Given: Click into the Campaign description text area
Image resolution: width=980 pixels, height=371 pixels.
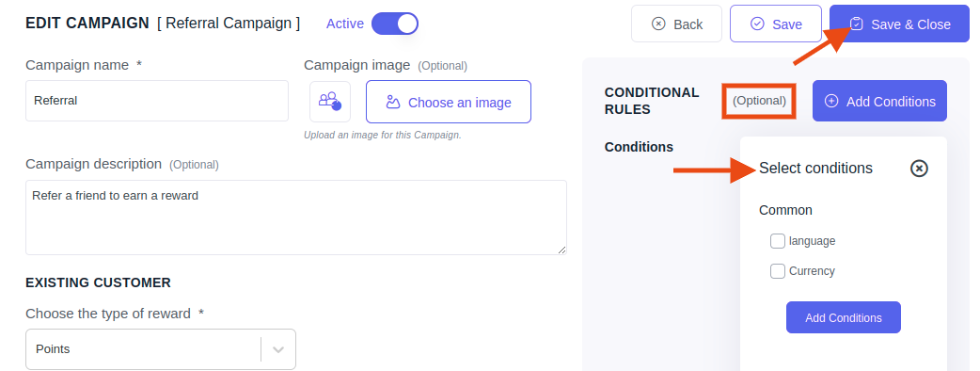Looking at the screenshot, I should [x=296, y=218].
